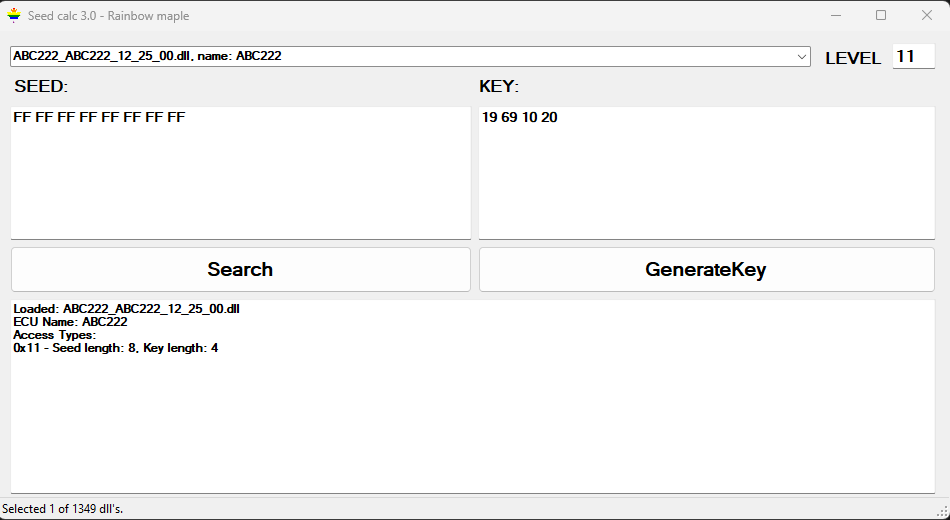950x520 pixels.
Task: Click the "ECU Name: ABC222" log line
Action: point(70,322)
